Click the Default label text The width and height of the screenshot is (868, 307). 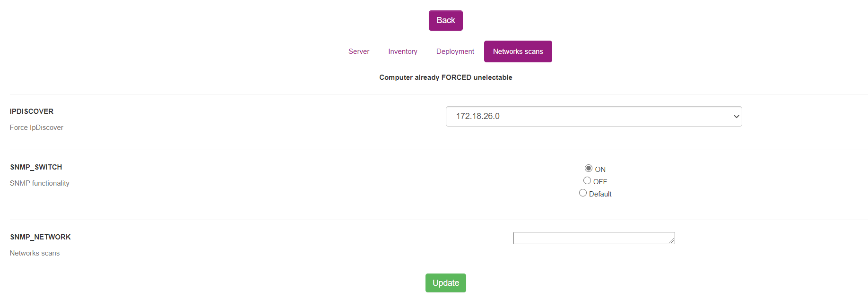(600, 194)
